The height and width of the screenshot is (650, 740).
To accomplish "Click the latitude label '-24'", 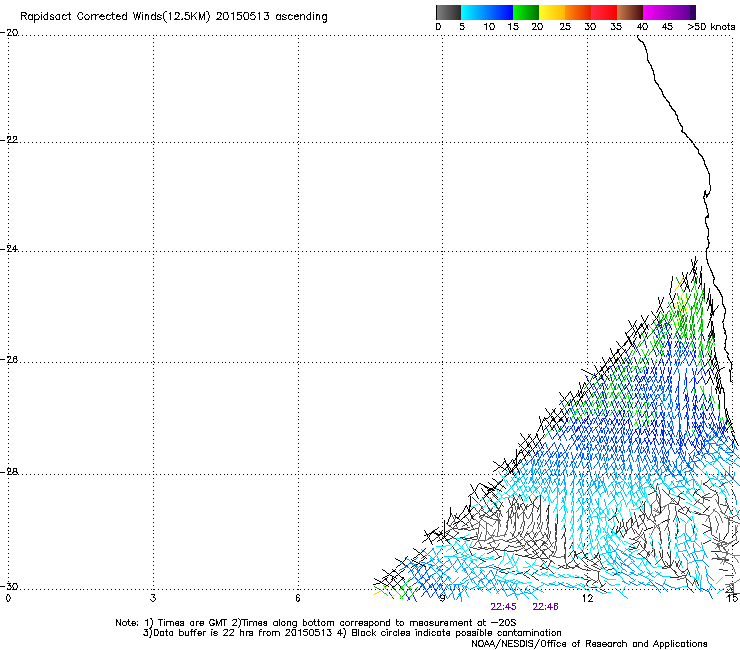I will point(9,249).
